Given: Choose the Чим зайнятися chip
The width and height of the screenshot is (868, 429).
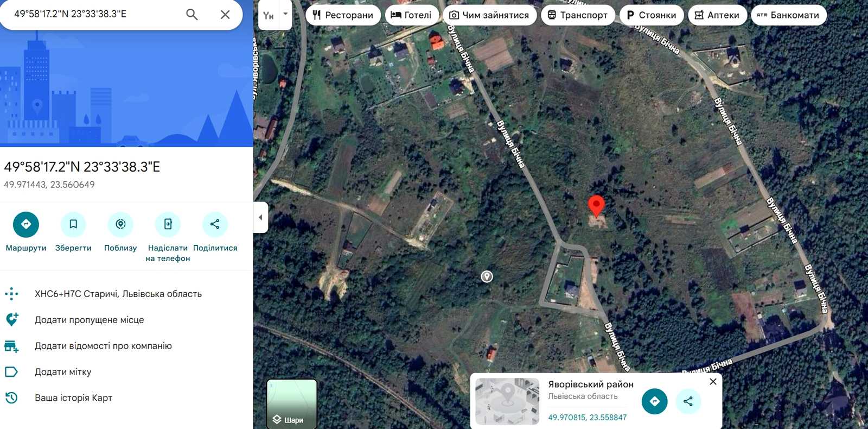Looking at the screenshot, I should click(x=489, y=15).
